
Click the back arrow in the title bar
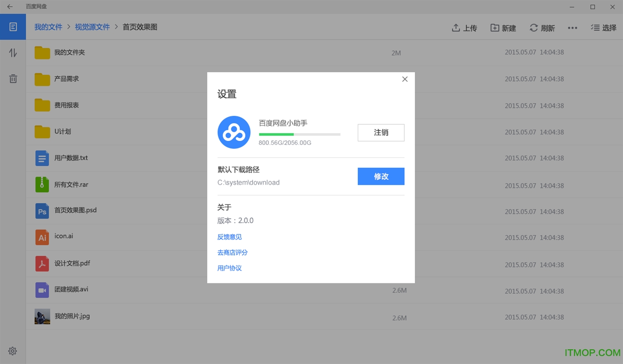click(x=10, y=7)
